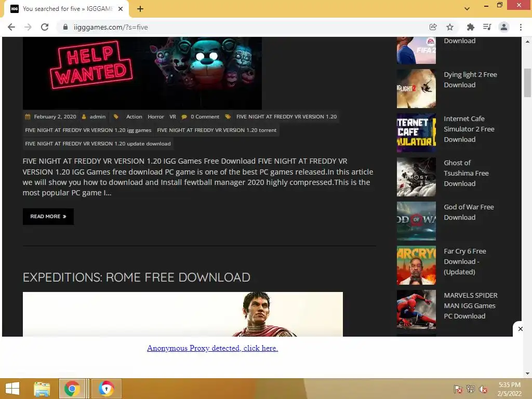The image size is (532, 399).
Task: Click the browser forward arrow
Action: coord(28,27)
